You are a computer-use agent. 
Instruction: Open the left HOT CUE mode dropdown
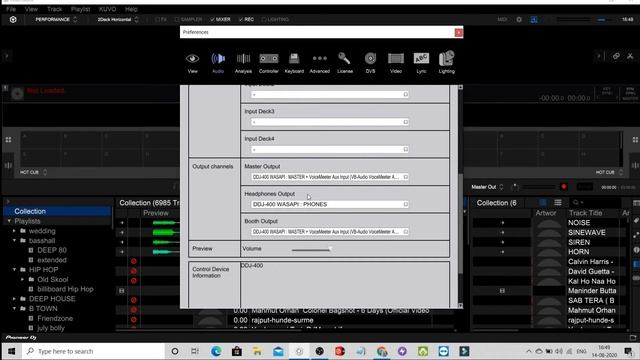tap(33, 172)
